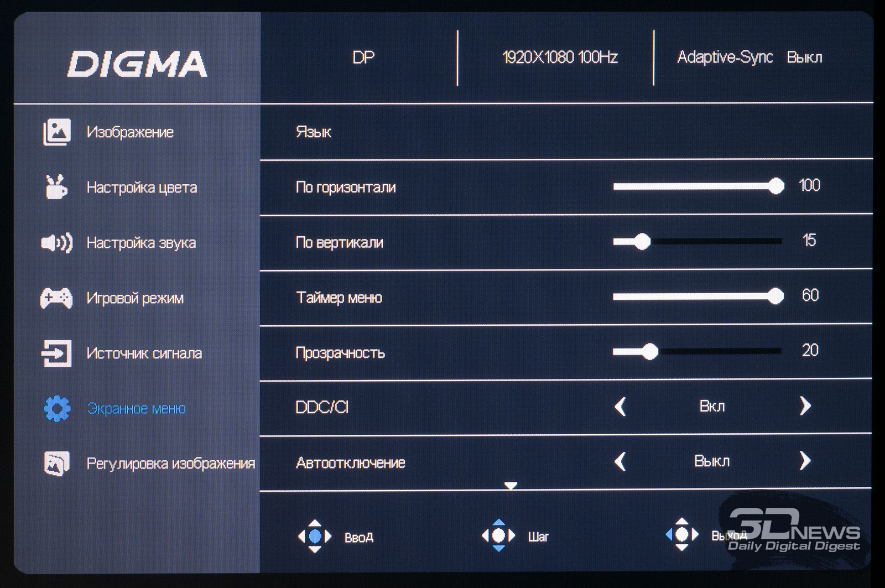Select the Экранное меню item
885x588 pixels.
click(136, 409)
